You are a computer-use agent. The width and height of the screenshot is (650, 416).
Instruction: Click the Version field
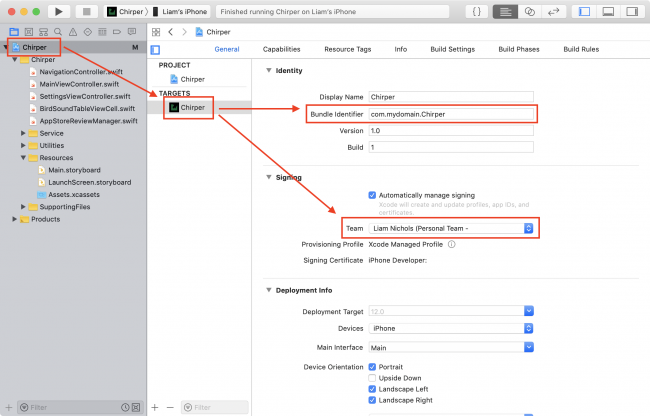451,131
